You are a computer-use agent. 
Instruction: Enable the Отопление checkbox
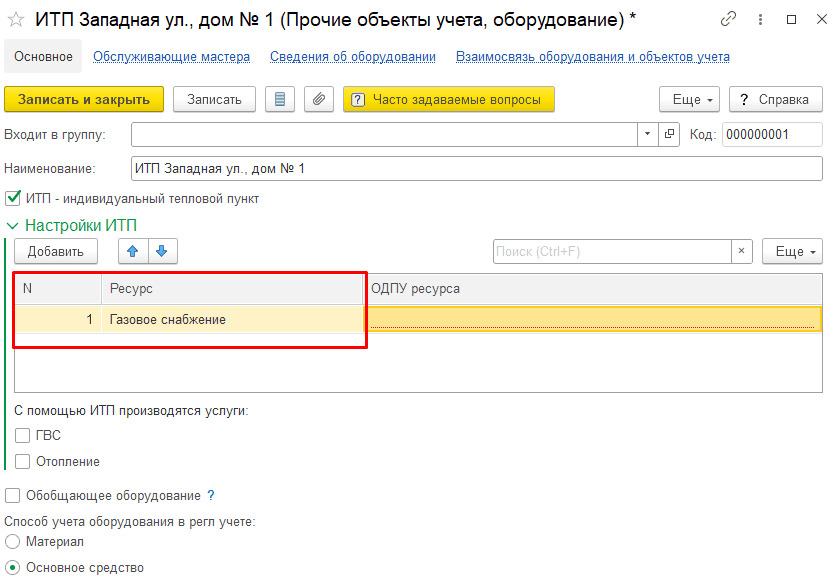(x=22, y=462)
